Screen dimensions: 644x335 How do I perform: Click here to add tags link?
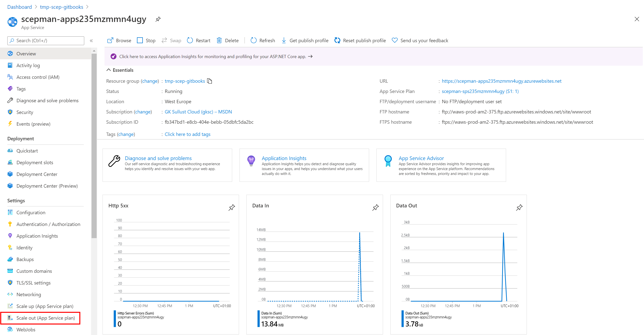click(187, 134)
